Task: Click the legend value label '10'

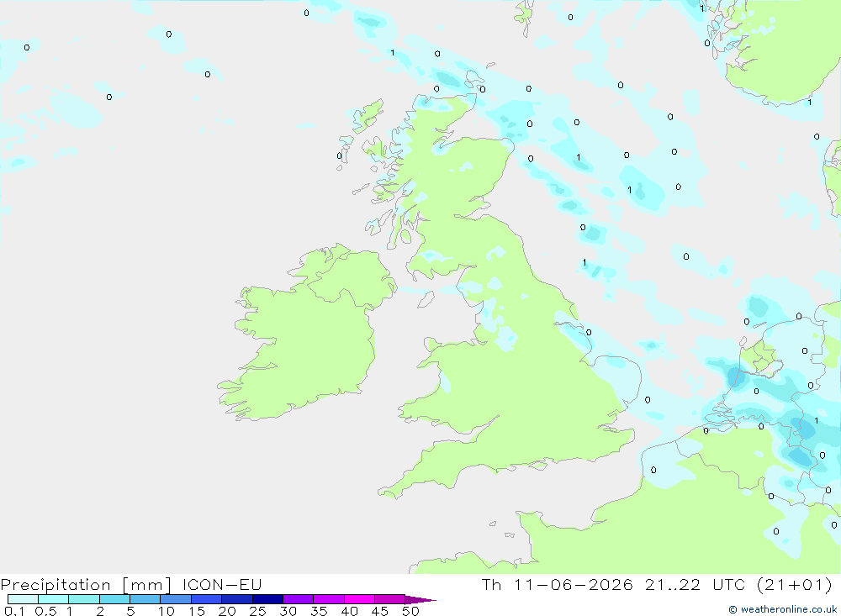Action: pos(167,611)
